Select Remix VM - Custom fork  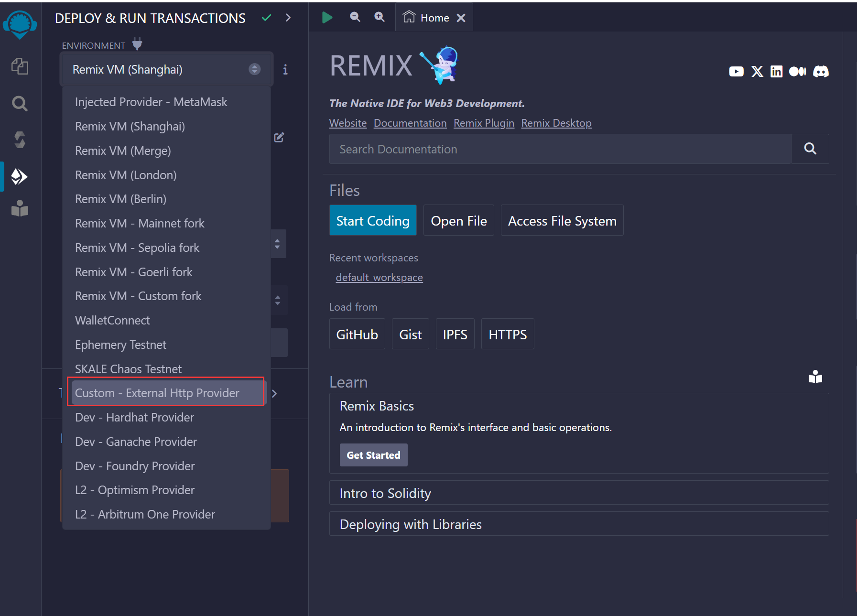pos(166,296)
